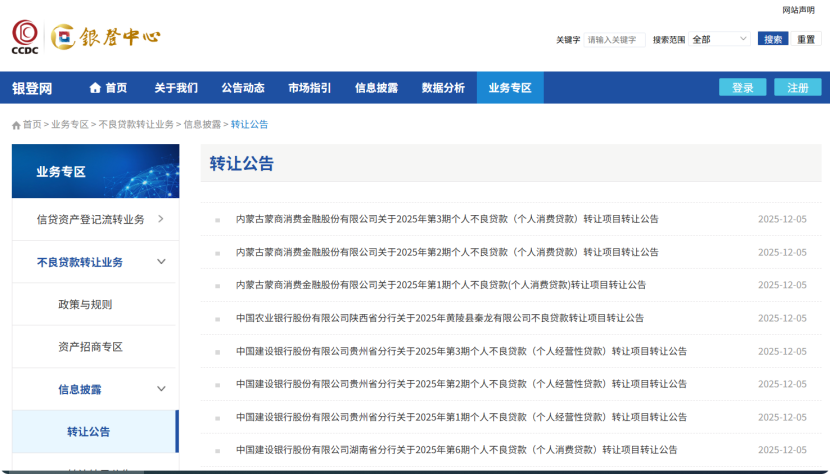This screenshot has width=831, height=474.
Task: Open 市场指引 in the navigation bar
Action: click(310, 88)
